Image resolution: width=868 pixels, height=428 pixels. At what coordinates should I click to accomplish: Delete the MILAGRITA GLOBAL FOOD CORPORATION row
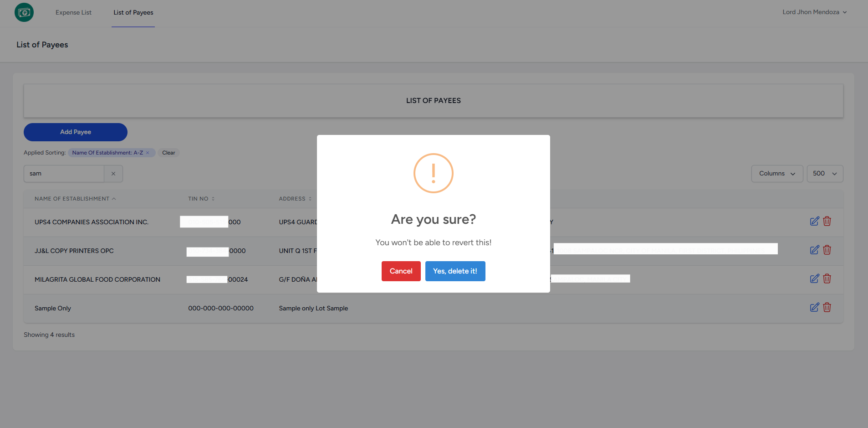[x=827, y=279]
